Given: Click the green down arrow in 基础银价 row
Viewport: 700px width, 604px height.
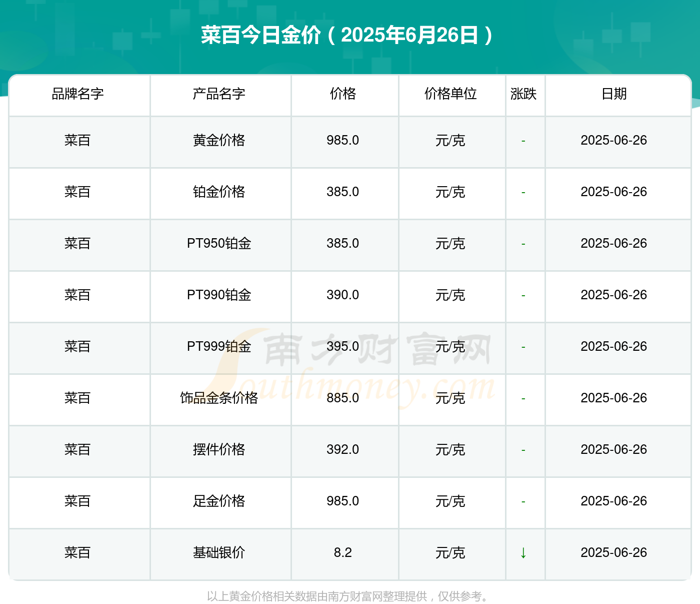Looking at the screenshot, I should pyautogui.click(x=523, y=552).
